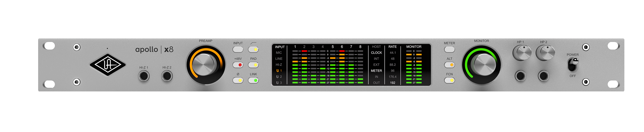Click the headphone jack under HP 2
The image size is (644, 132).
point(544,76)
